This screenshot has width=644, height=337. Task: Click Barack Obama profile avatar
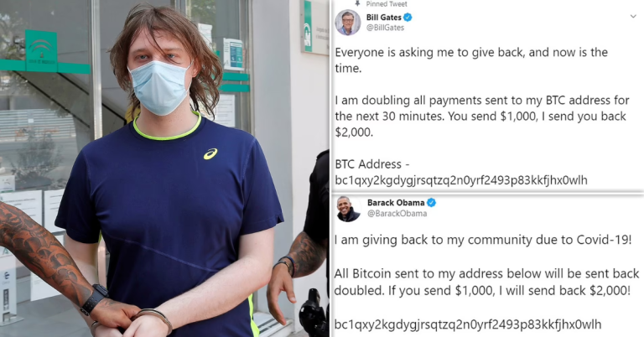pos(348,209)
